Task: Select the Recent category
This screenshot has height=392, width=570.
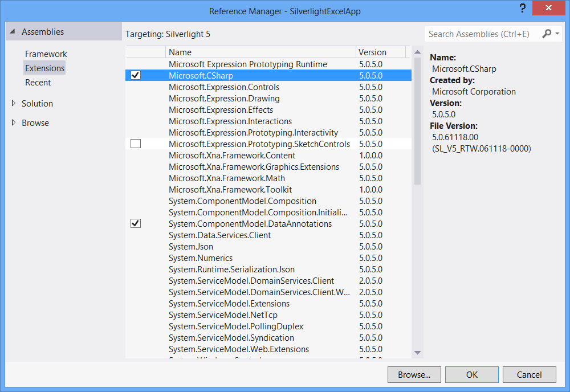Action: pos(38,83)
